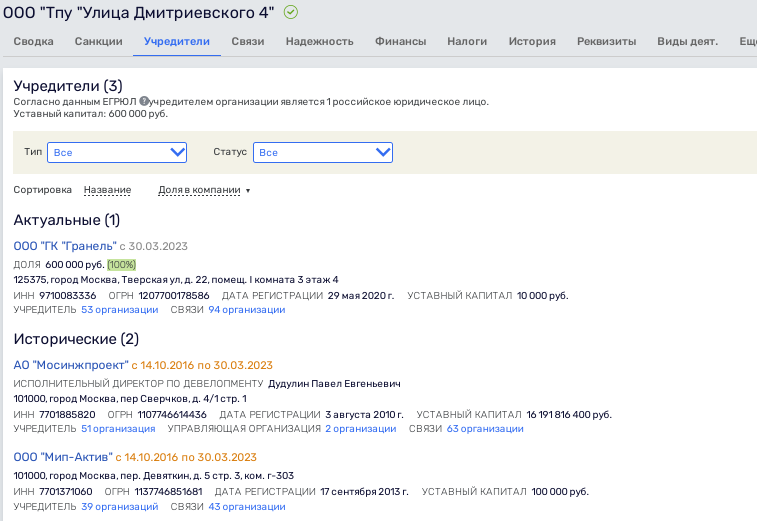Viewport: 757px width, 521px height.
Task: Switch to Виды деят. tab
Action: pos(687,42)
